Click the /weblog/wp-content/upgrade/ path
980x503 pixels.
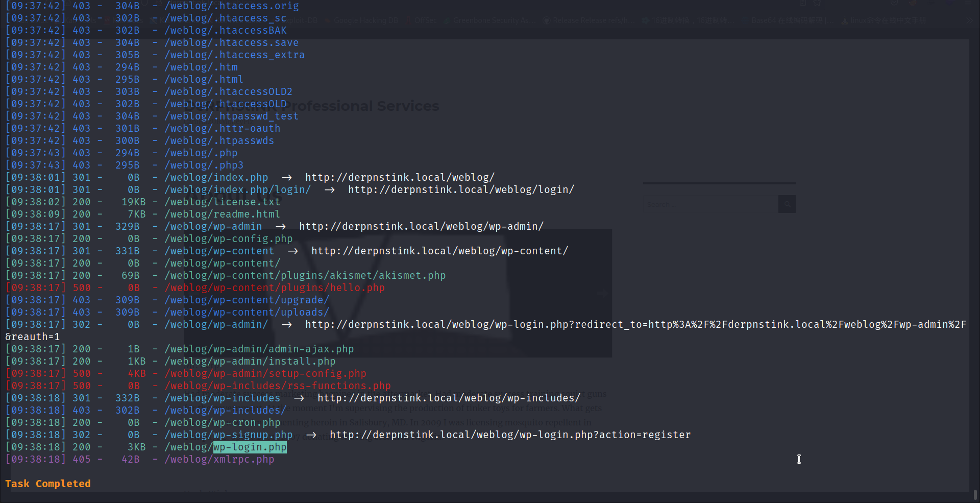pos(247,300)
